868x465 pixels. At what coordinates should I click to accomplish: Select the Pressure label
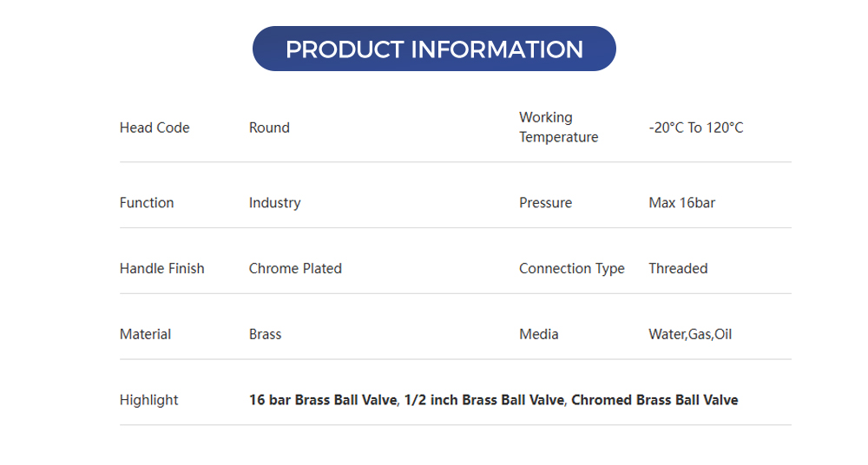pyautogui.click(x=545, y=203)
